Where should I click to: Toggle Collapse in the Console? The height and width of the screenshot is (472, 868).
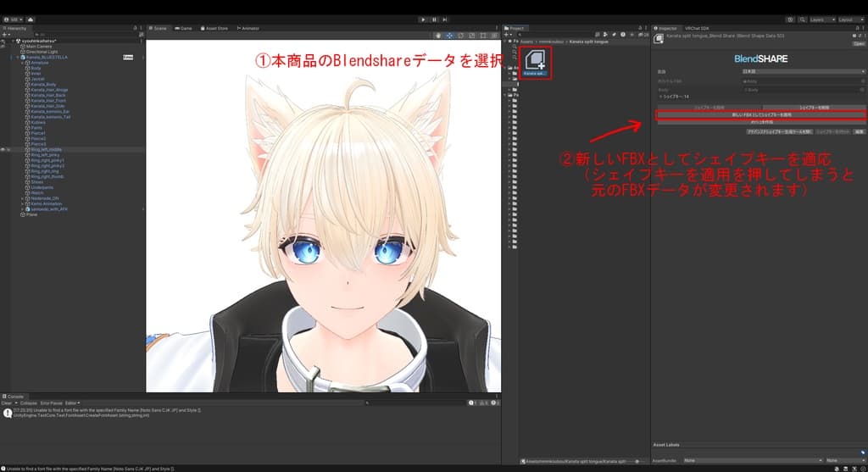[x=28, y=403]
